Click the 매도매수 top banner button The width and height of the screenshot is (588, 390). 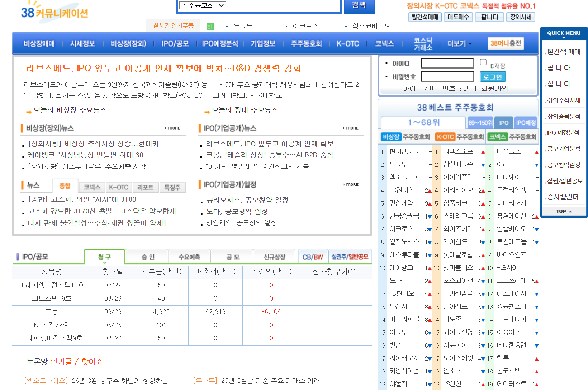coord(458,17)
